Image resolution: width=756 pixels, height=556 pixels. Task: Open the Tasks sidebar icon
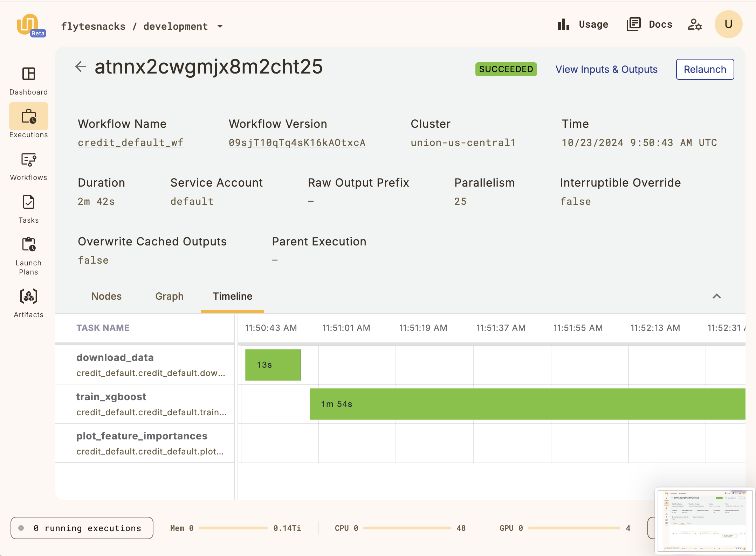28,202
